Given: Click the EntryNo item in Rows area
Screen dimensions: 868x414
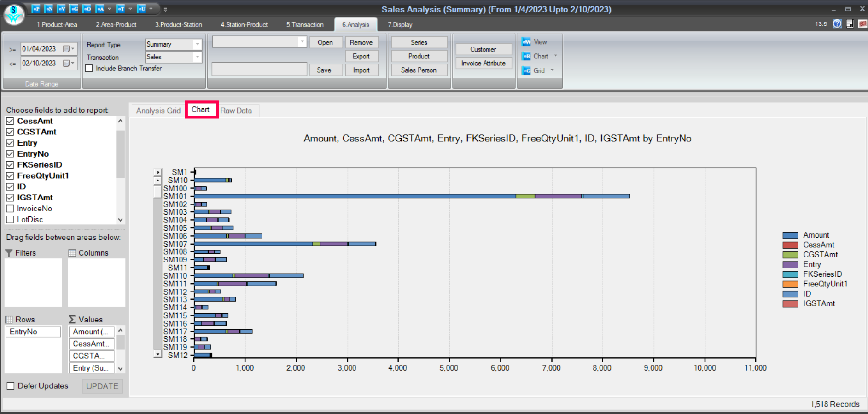Looking at the screenshot, I should (33, 332).
